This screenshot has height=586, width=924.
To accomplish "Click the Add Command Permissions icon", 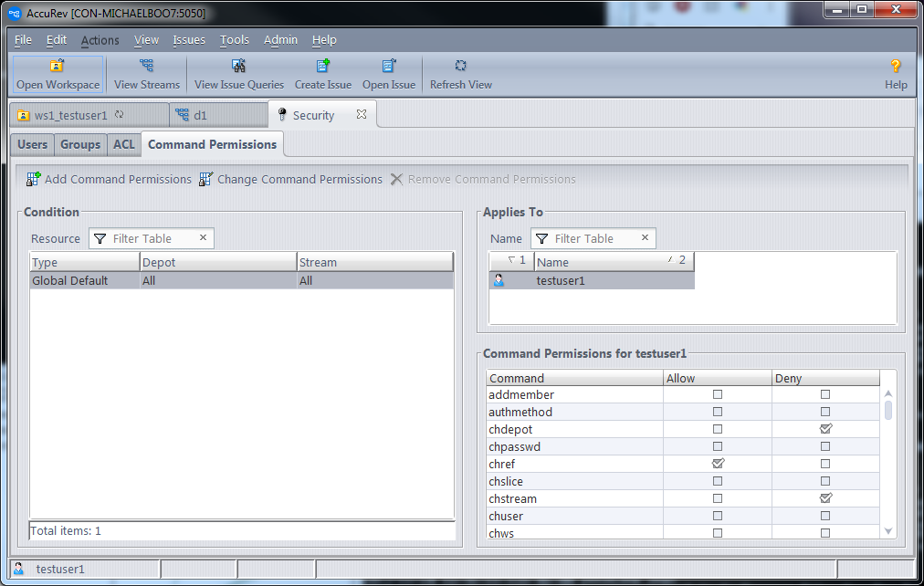I will click(x=34, y=179).
